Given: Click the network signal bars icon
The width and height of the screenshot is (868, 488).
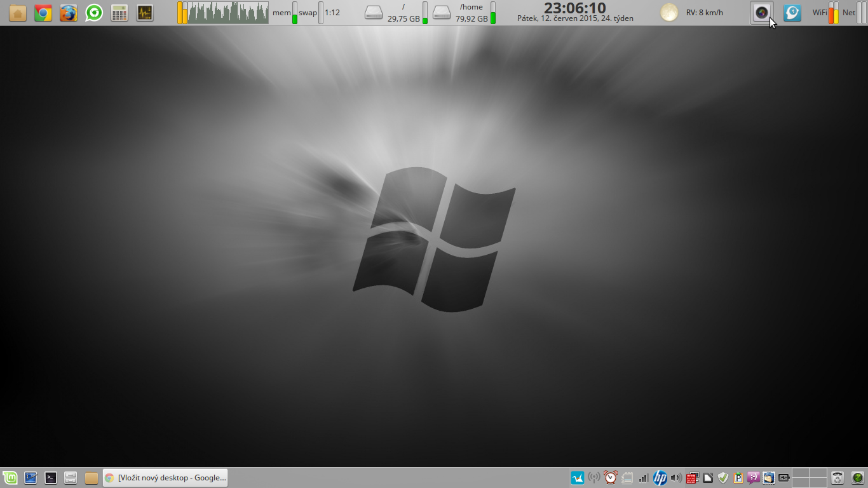Looking at the screenshot, I should point(644,478).
